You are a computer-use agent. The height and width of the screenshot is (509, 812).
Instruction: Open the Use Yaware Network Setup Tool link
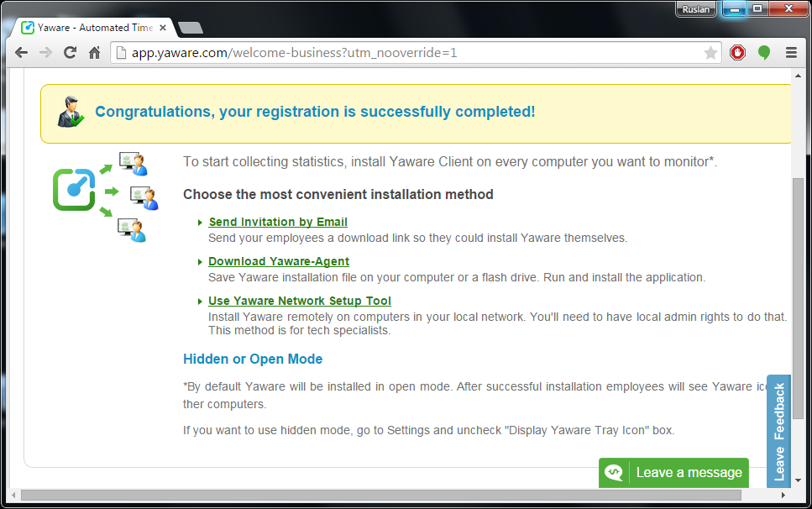[x=300, y=301]
